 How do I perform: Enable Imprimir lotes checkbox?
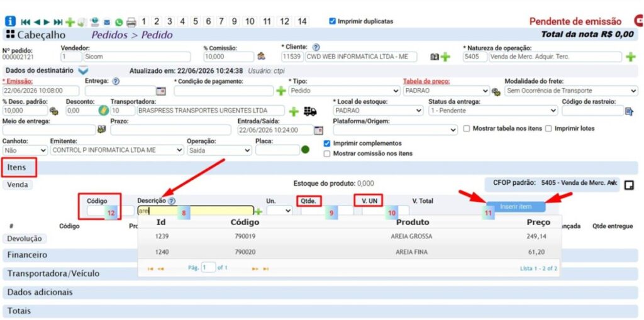548,129
